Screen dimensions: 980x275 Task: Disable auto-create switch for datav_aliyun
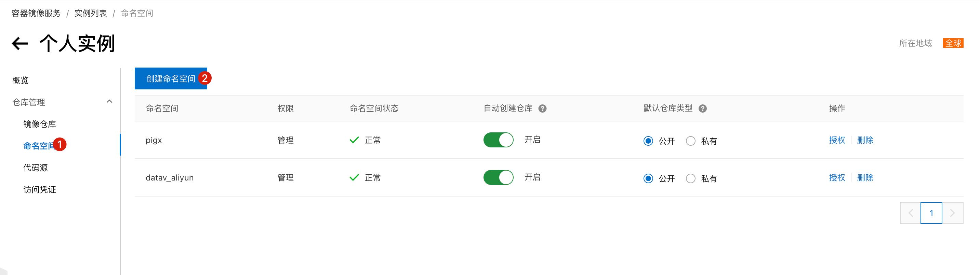(x=498, y=177)
